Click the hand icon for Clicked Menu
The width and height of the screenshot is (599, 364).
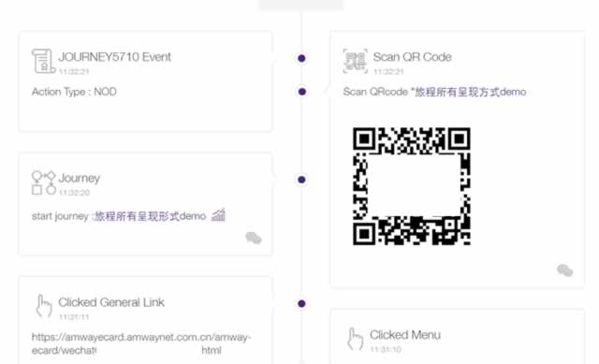pyautogui.click(x=355, y=339)
